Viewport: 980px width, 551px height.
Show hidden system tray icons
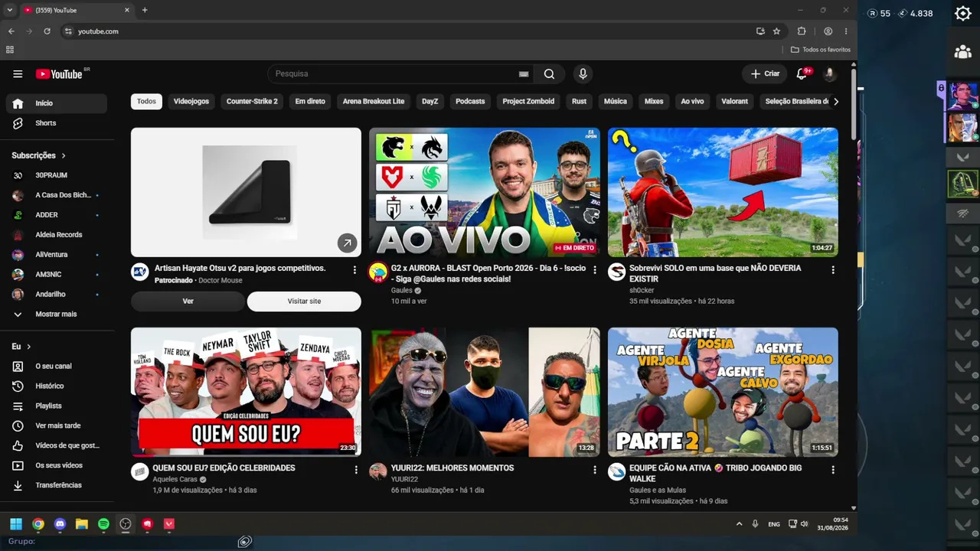[739, 524]
